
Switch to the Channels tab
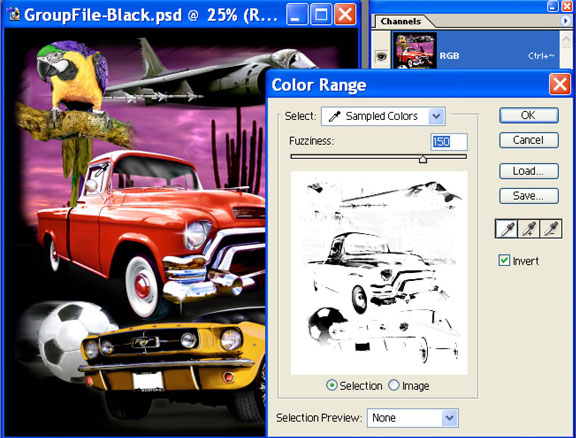point(400,21)
